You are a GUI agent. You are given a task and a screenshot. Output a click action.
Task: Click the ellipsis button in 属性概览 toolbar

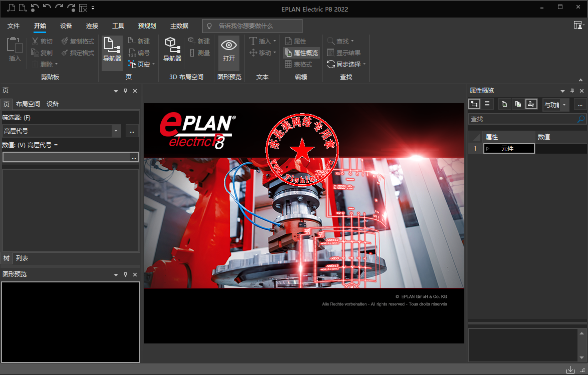(x=580, y=105)
